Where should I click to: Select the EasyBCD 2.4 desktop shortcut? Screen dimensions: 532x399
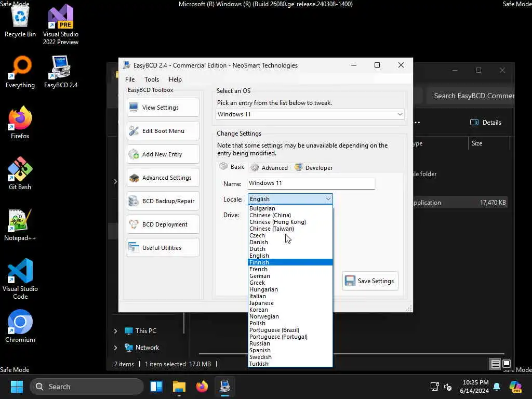pyautogui.click(x=61, y=72)
